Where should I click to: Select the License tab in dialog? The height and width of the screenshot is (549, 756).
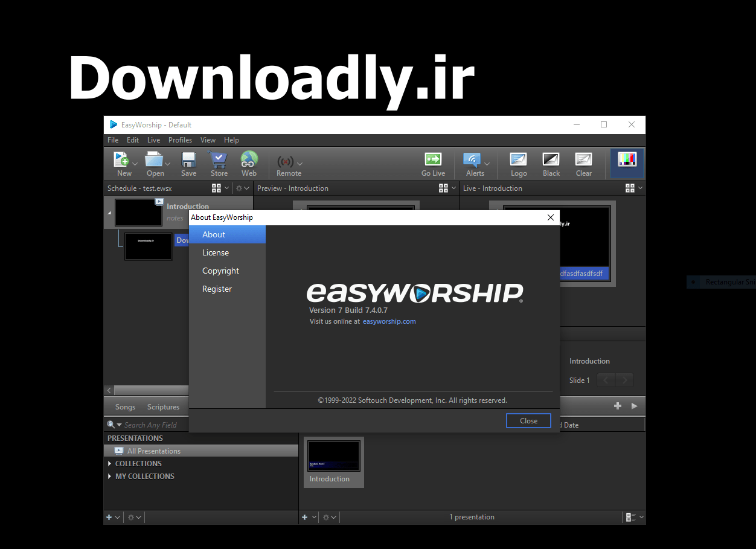[227, 252]
